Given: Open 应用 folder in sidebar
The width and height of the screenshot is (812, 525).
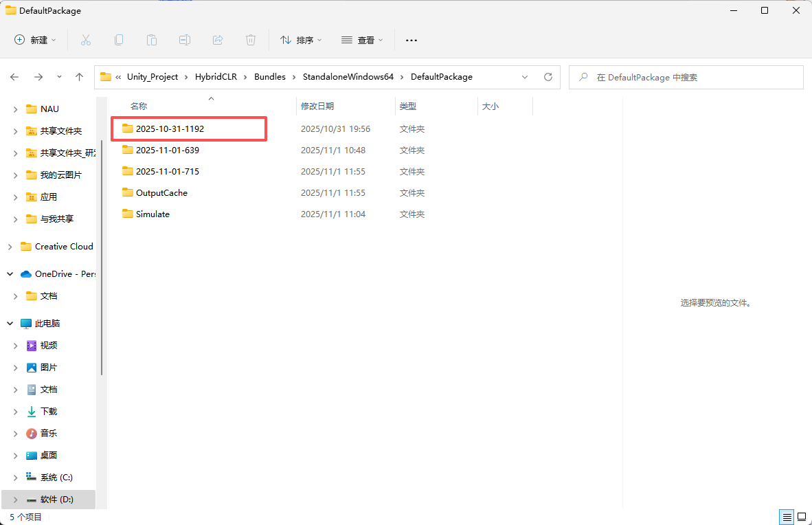Looking at the screenshot, I should tap(49, 197).
